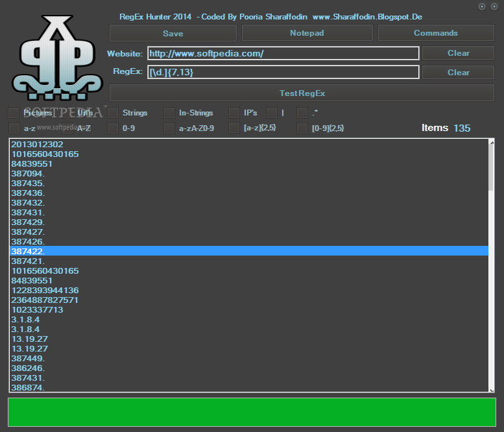Select highlighted row 387422.
Image resolution: width=504 pixels, height=432 pixels.
[x=250, y=251]
